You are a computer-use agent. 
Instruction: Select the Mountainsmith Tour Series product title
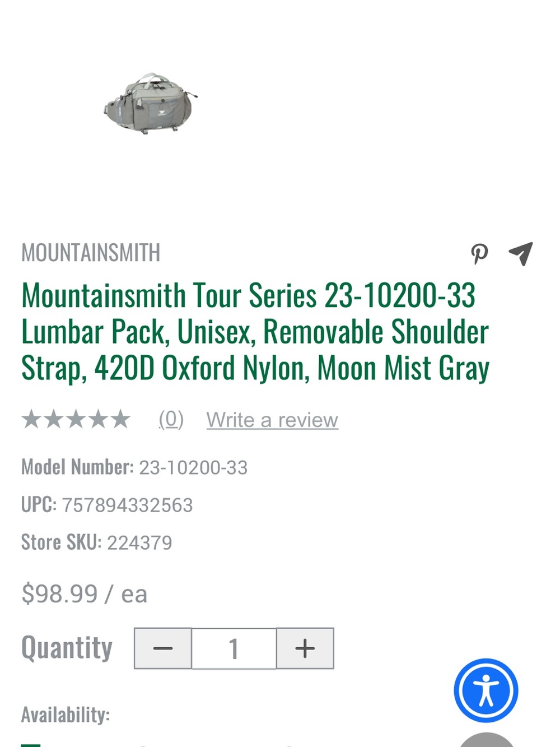pyautogui.click(x=255, y=332)
